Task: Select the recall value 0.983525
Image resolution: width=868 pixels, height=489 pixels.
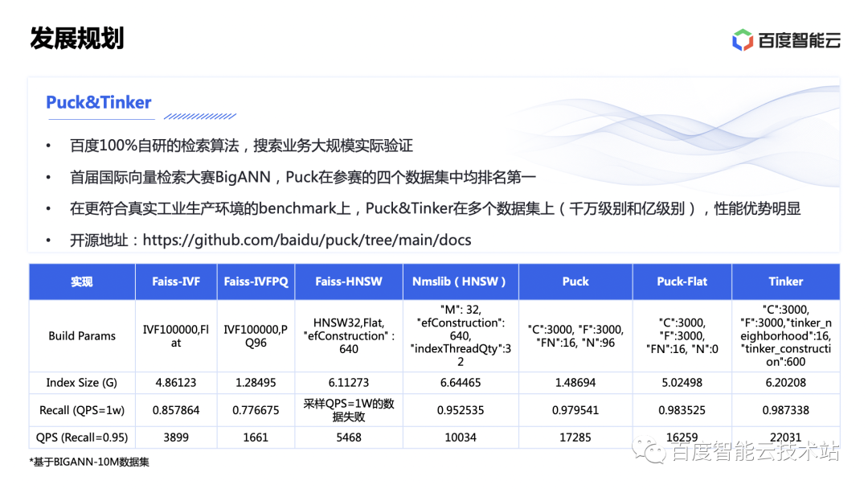Action: click(x=682, y=410)
